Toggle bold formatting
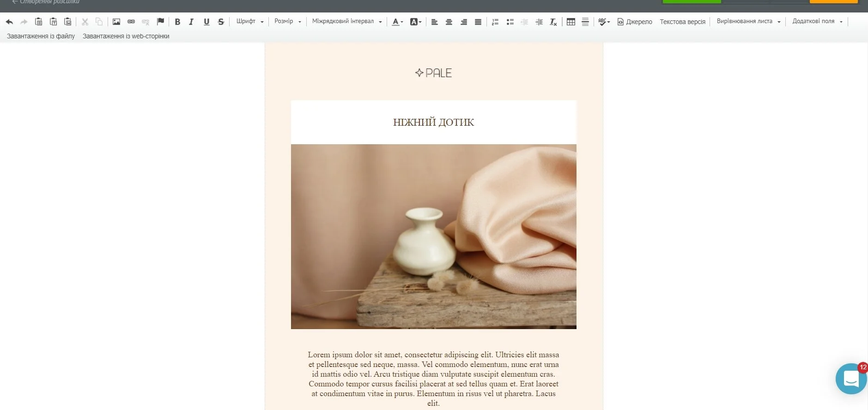868x410 pixels. (x=177, y=22)
